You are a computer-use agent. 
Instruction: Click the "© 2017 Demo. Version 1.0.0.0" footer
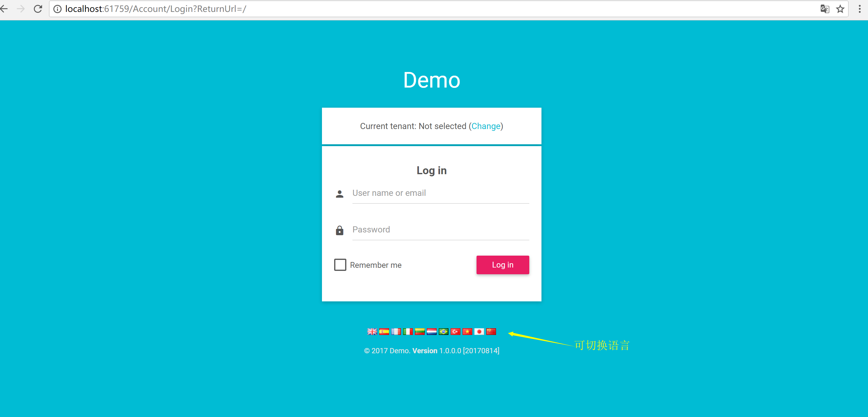pos(432,350)
